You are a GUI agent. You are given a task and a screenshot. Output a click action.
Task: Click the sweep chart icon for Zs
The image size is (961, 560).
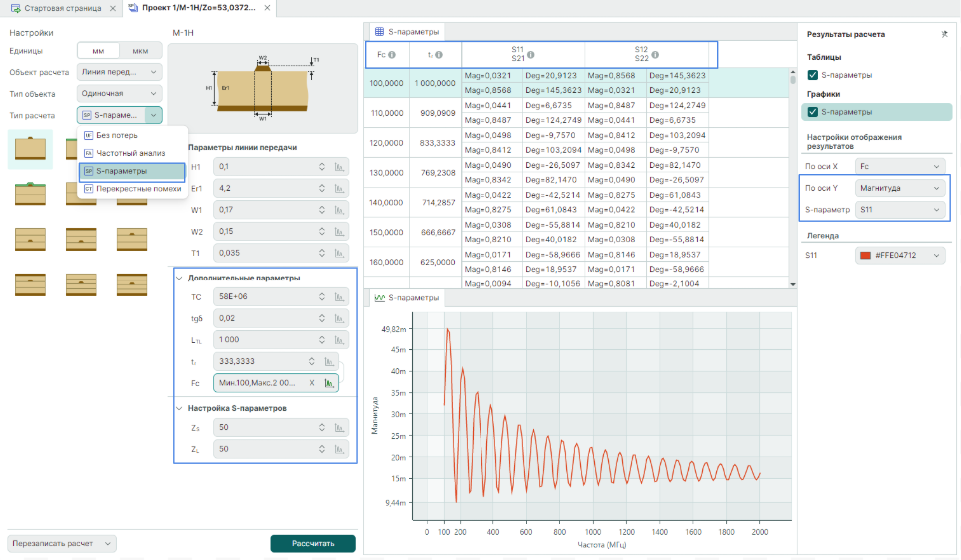339,427
